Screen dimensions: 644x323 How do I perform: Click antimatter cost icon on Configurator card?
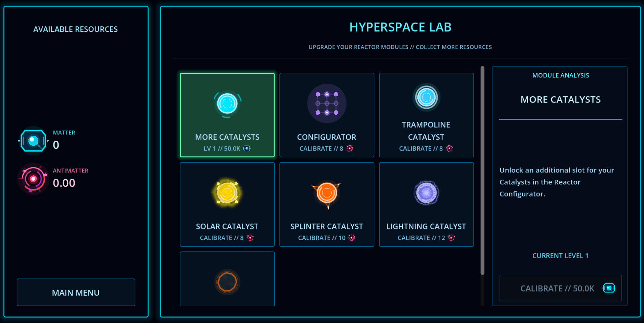tap(350, 148)
